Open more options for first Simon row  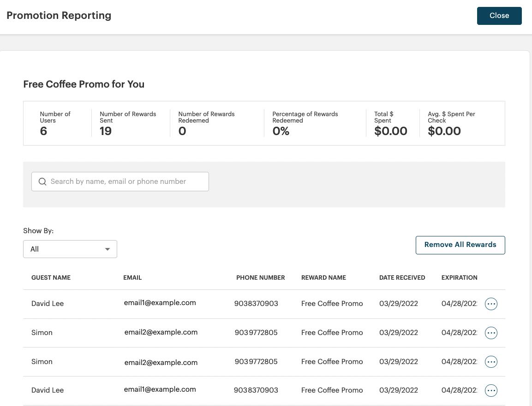click(x=491, y=333)
